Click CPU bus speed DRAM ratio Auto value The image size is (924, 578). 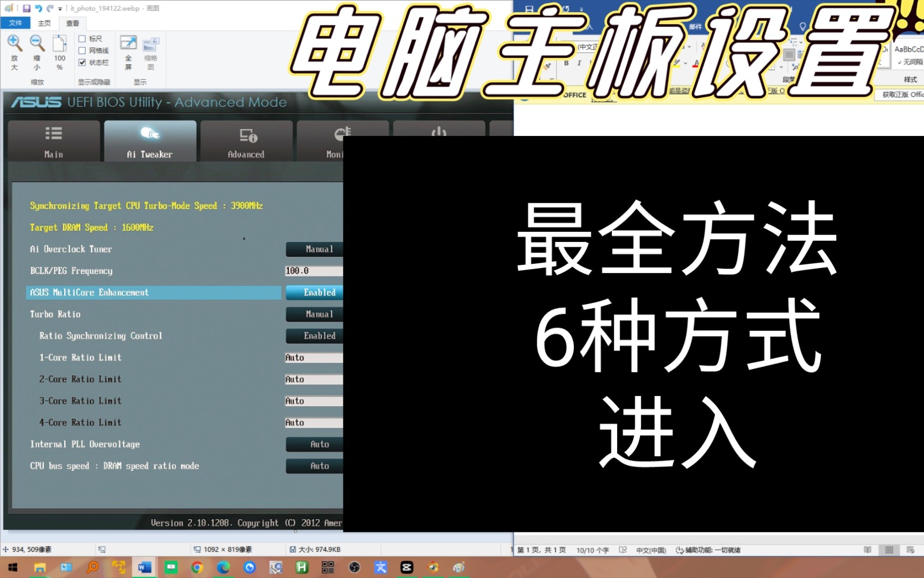pos(314,466)
